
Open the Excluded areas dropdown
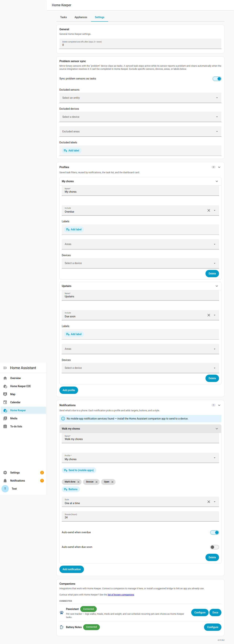140,131
